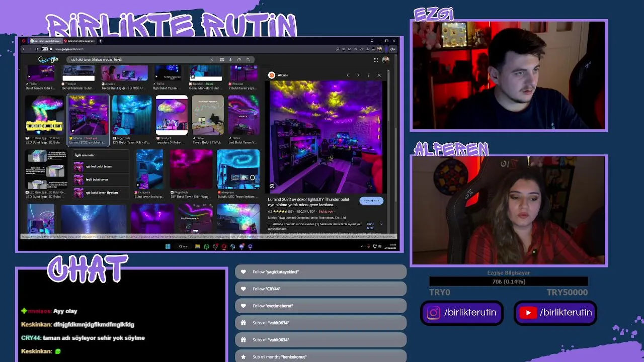Show previous image in Alibaba preview panel
This screenshot has width=644, height=362.
348,75
